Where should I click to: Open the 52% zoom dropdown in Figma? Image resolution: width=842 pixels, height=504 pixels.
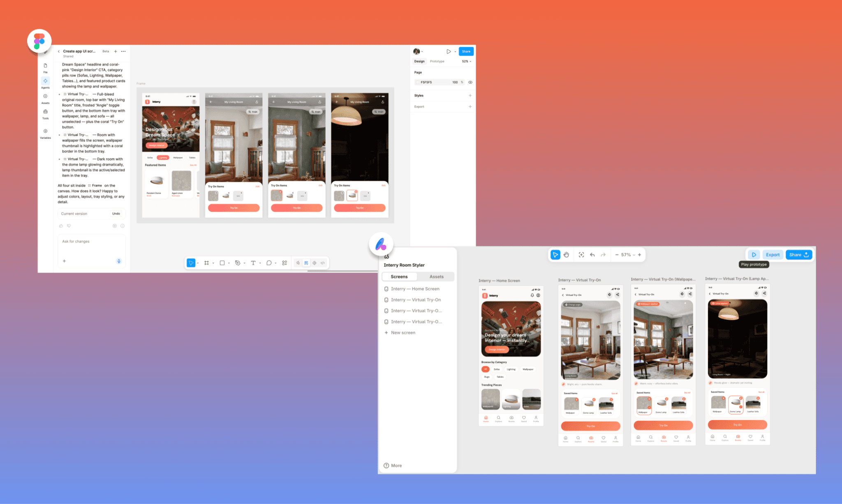tap(467, 61)
